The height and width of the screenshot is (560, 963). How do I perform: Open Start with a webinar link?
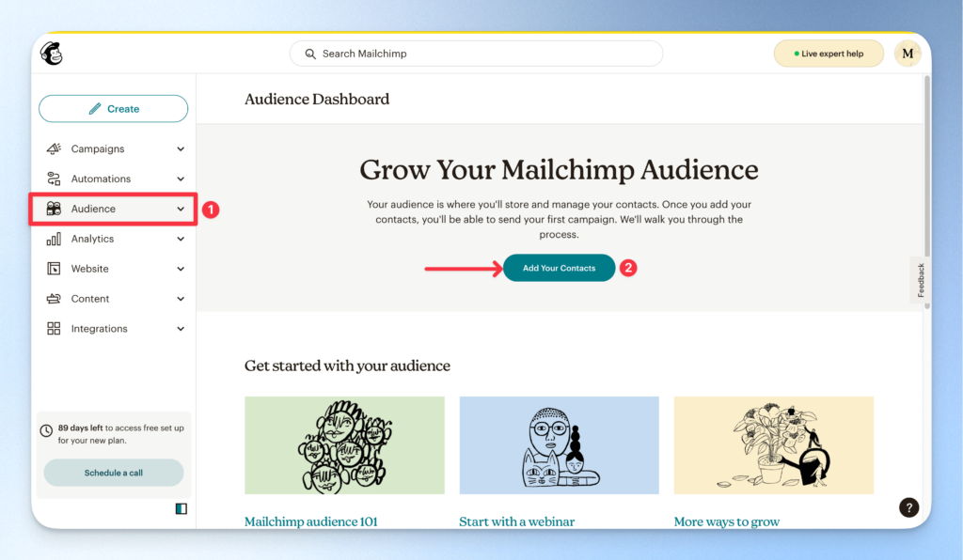(517, 521)
